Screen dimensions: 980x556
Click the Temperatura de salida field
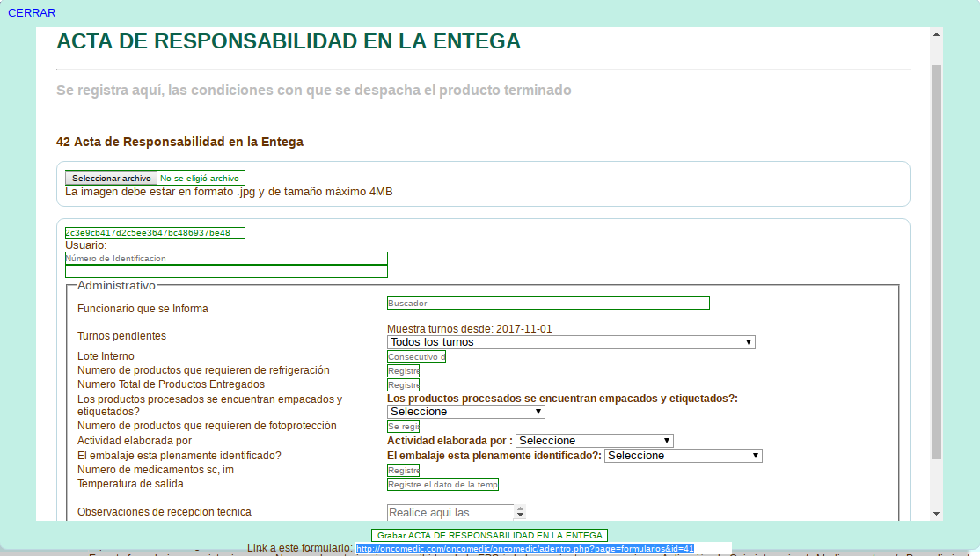click(x=442, y=485)
